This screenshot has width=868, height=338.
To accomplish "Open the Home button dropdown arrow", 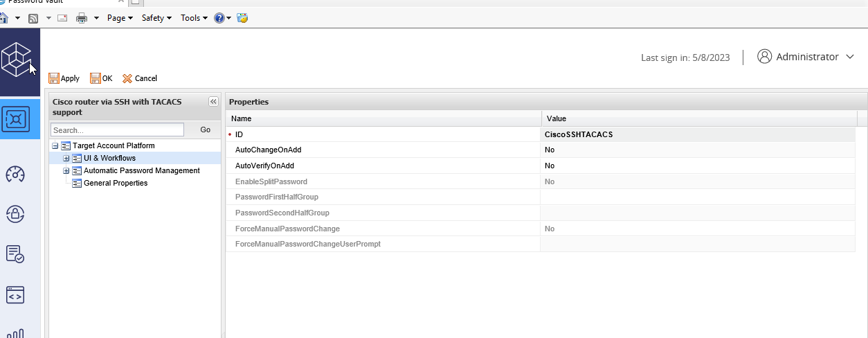I will [17, 18].
